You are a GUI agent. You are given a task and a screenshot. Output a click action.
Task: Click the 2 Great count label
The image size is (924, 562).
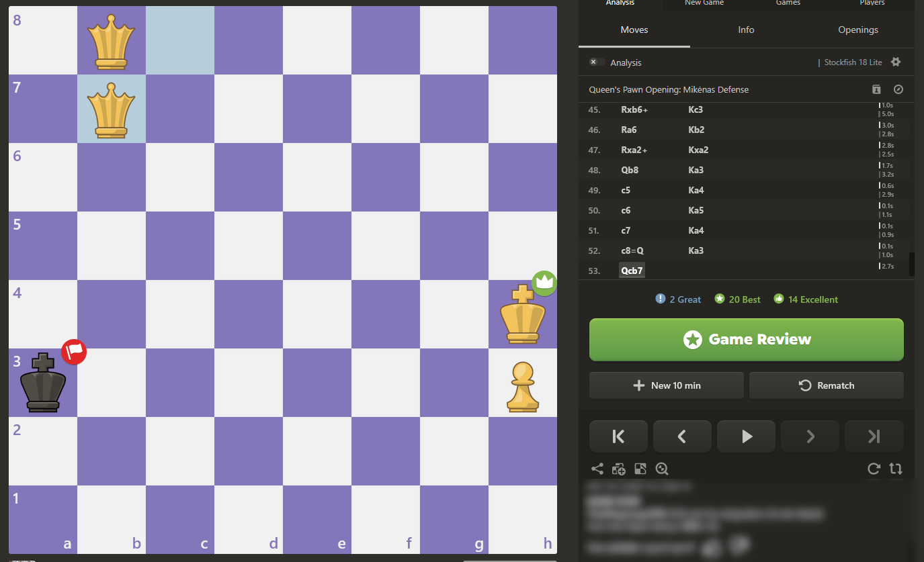coord(685,299)
